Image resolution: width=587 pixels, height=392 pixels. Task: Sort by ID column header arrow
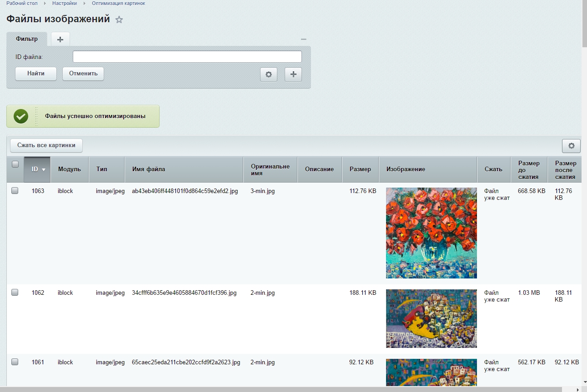44,169
